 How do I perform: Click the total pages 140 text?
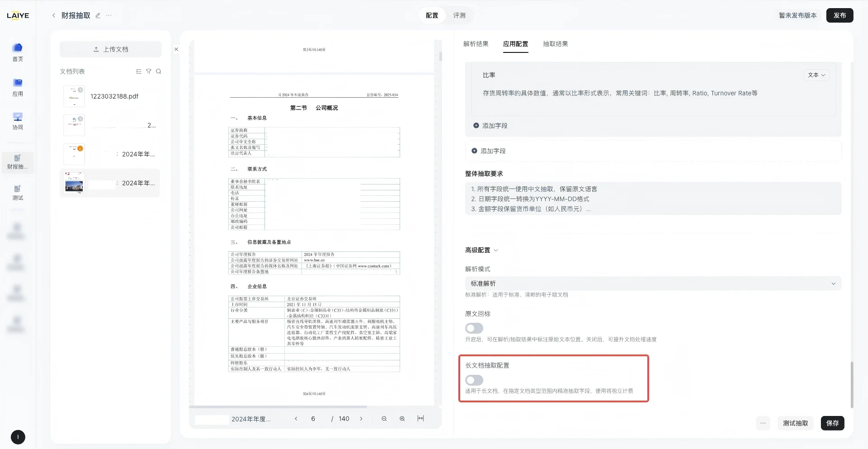click(x=344, y=419)
